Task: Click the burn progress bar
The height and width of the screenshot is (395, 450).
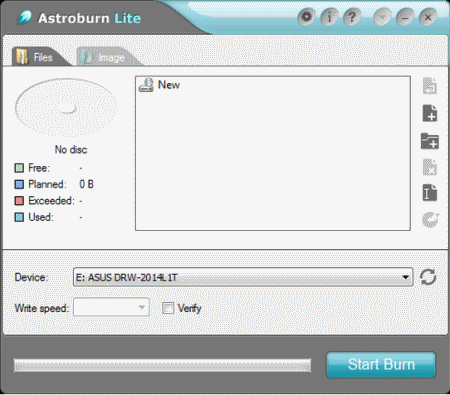Action: tap(162, 365)
